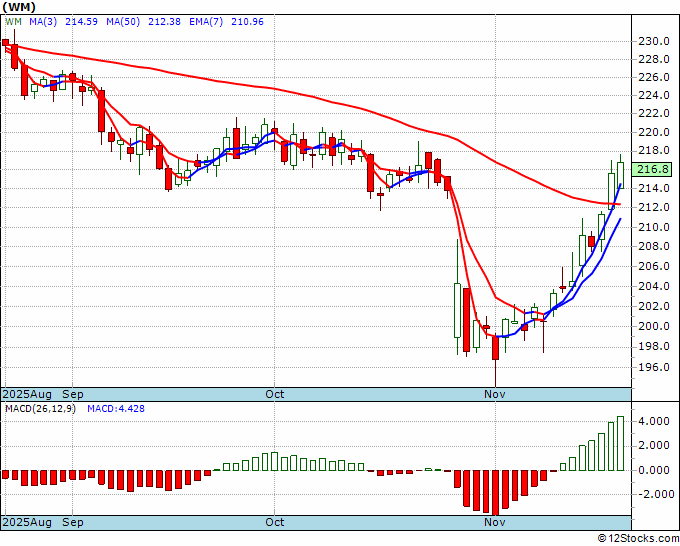The width and height of the screenshot is (680, 546).
Task: Click the 196.0 price axis label
Action: [654, 367]
